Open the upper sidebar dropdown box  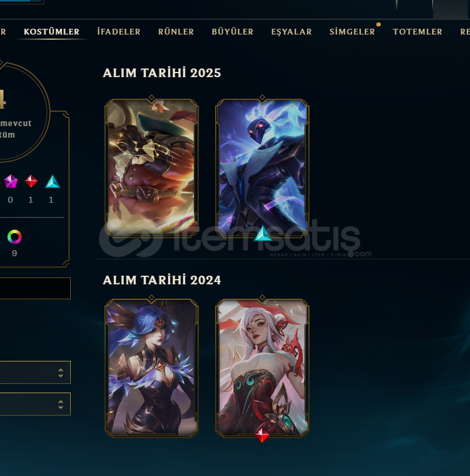pos(35,372)
